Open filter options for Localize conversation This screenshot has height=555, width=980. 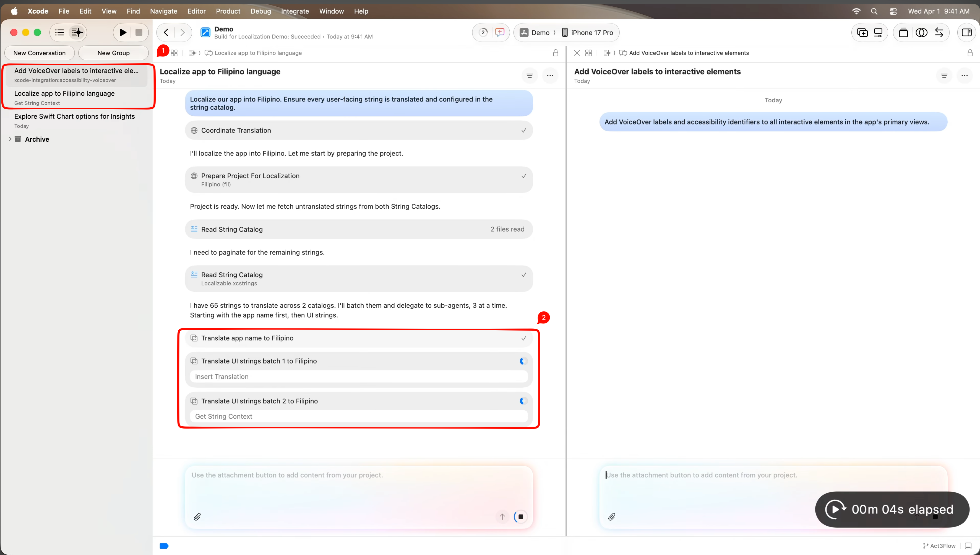coord(530,76)
